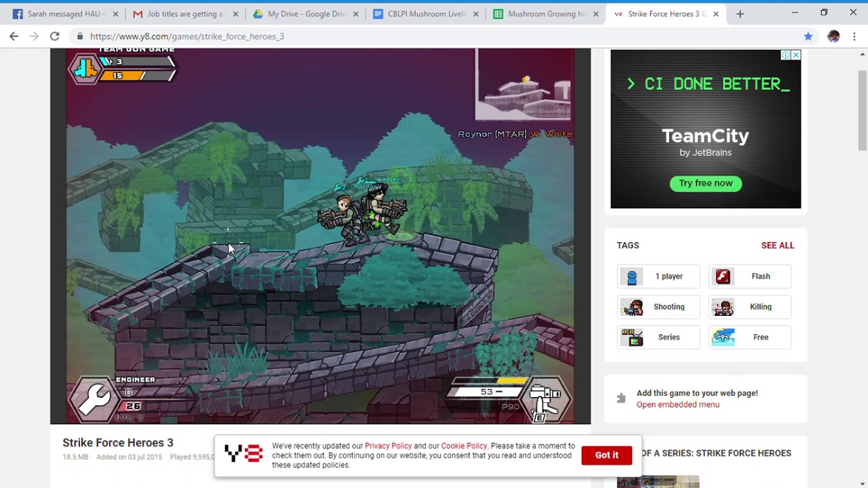Close the Gmail tab
This screenshot has height=488, width=868.
pos(235,14)
